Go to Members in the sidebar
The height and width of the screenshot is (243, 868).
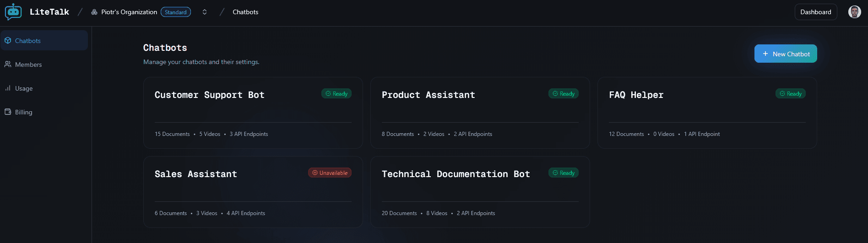(x=44, y=65)
